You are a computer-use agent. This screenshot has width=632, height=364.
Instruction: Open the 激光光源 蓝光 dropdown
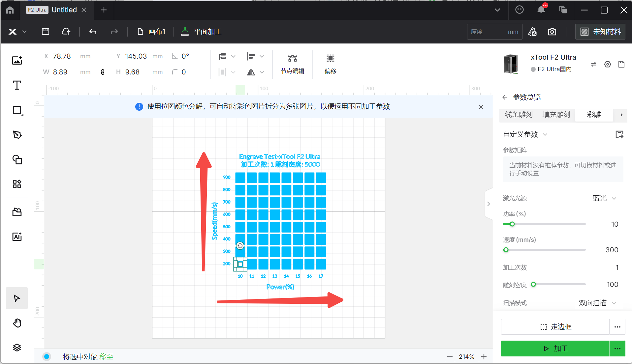(604, 198)
